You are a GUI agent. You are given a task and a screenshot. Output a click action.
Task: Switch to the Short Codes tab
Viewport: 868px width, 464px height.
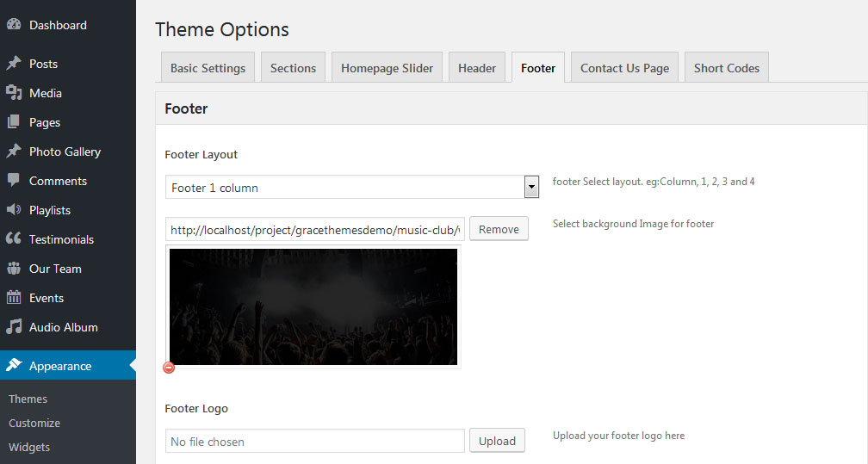click(x=726, y=67)
